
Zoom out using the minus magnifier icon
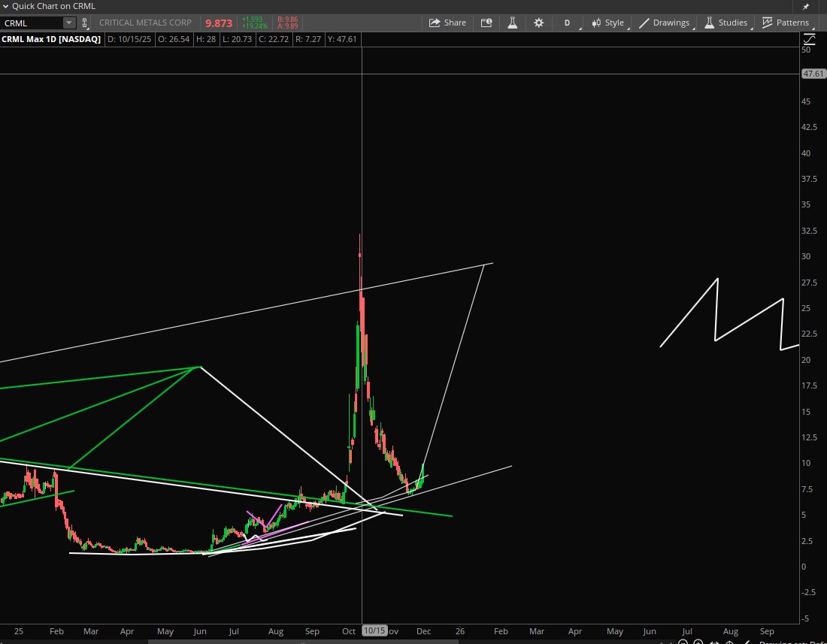pyautogui.click(x=683, y=642)
